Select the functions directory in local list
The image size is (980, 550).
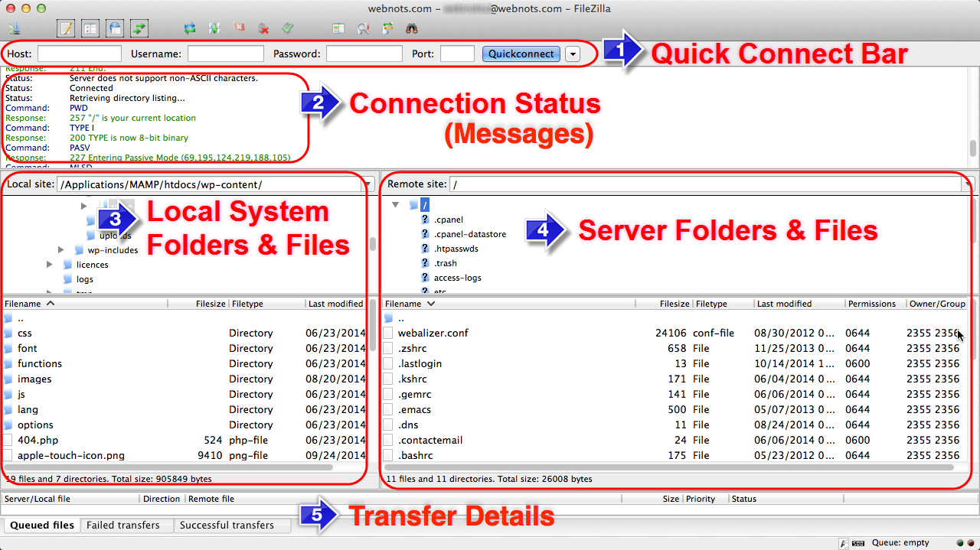pyautogui.click(x=40, y=363)
